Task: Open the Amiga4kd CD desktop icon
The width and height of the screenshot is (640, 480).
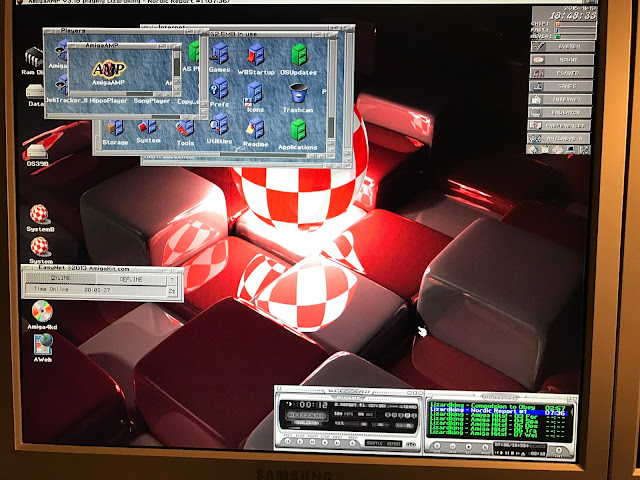Action: coord(42,315)
